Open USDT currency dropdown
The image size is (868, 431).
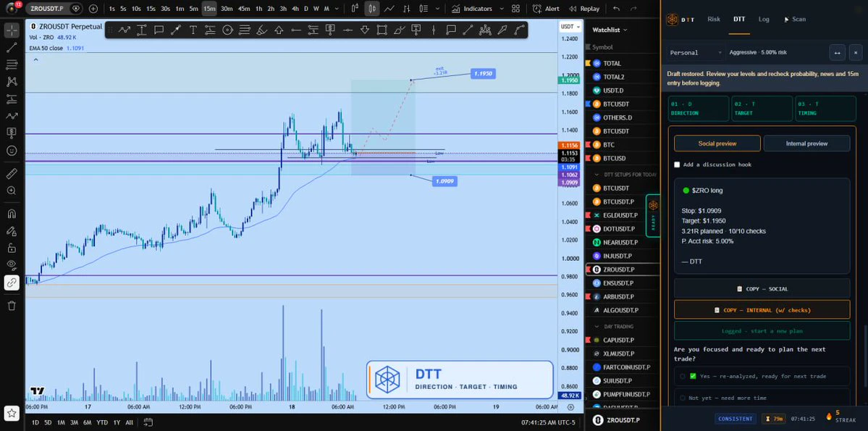(570, 27)
